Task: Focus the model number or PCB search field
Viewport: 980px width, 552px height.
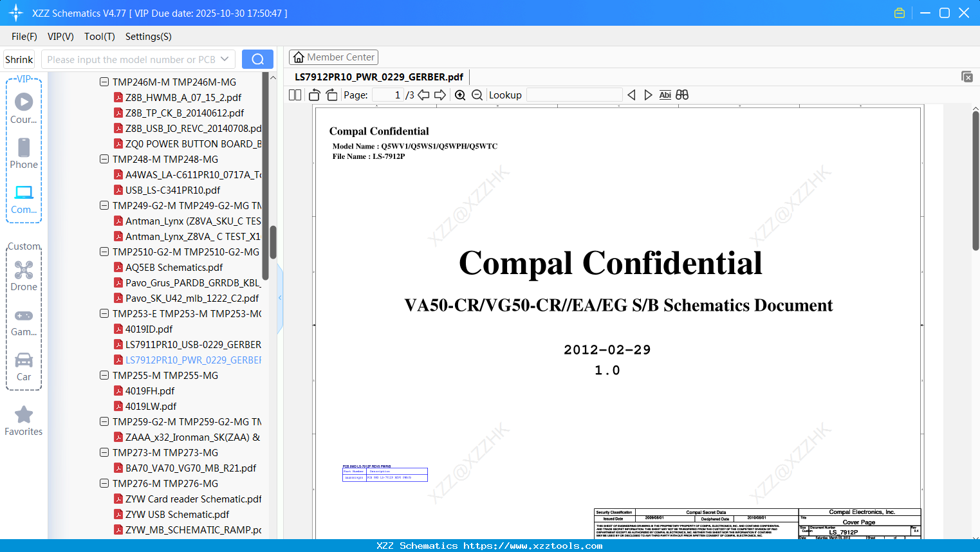Action: click(x=131, y=59)
